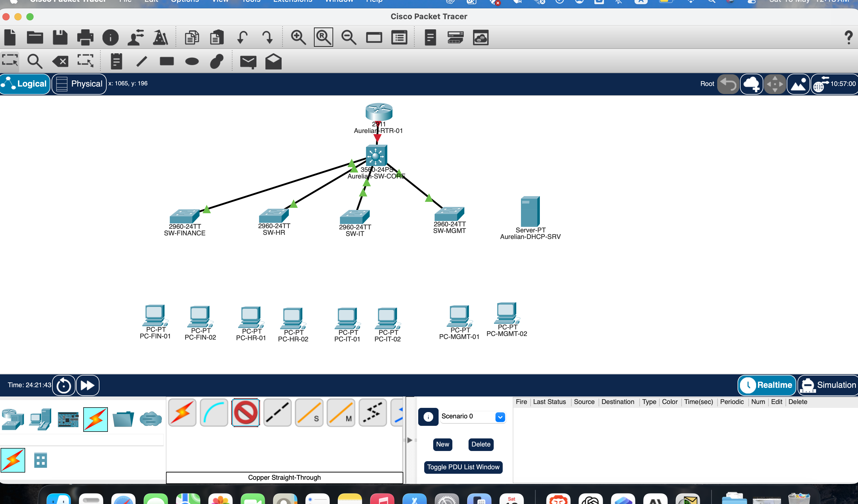The image size is (858, 504).
Task: Click the New scenario button
Action: pos(442,444)
